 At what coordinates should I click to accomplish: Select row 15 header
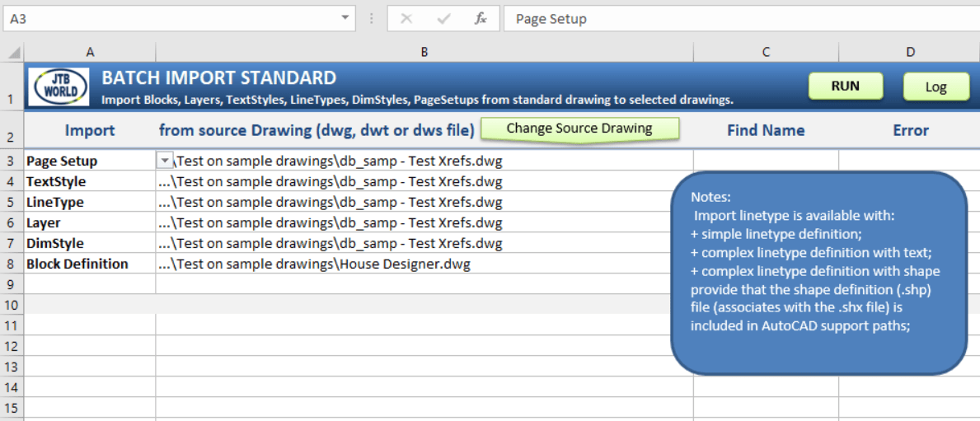(x=12, y=408)
